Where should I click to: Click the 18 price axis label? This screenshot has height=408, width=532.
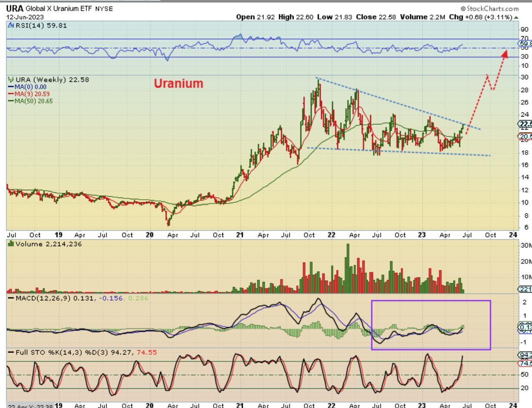[x=524, y=152]
